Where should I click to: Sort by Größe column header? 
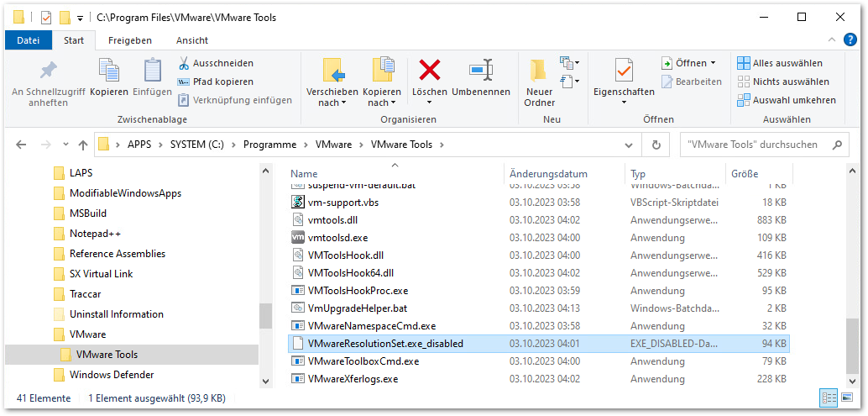coord(759,174)
